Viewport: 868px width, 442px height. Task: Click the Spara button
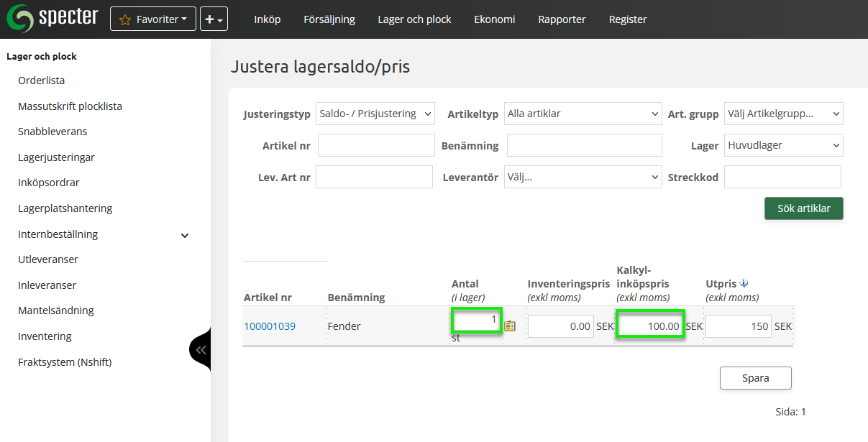[x=755, y=378]
